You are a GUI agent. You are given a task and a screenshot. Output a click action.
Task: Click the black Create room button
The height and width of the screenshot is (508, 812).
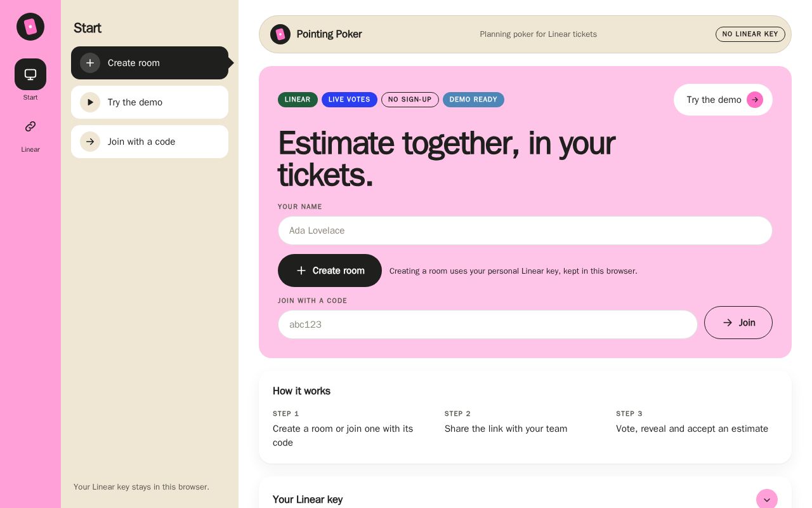[330, 271]
